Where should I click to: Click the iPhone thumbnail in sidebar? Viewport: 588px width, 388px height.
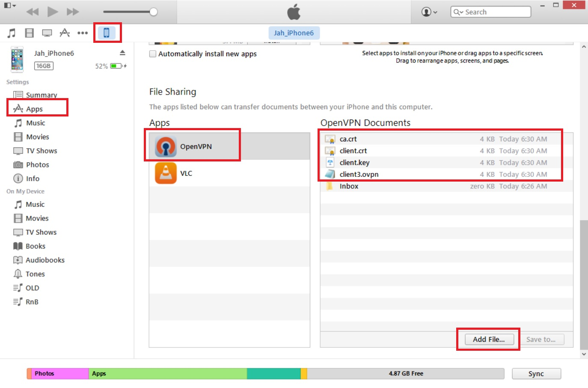(x=17, y=60)
